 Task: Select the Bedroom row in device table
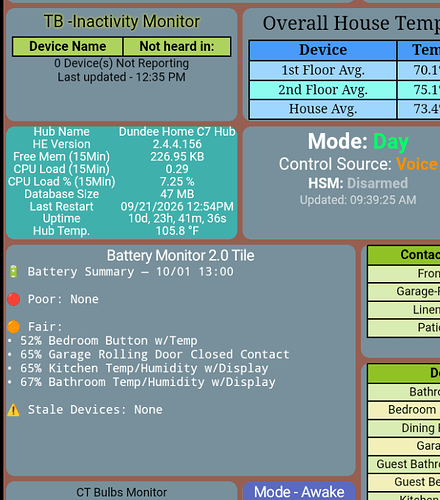tap(404, 410)
